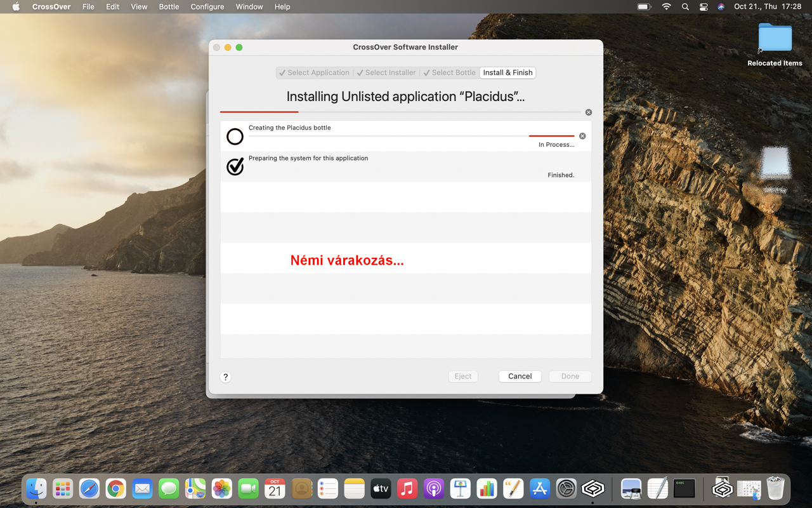Screen dimensions: 812x508
Task: Launch Keynote from the Dock
Action: (461, 488)
